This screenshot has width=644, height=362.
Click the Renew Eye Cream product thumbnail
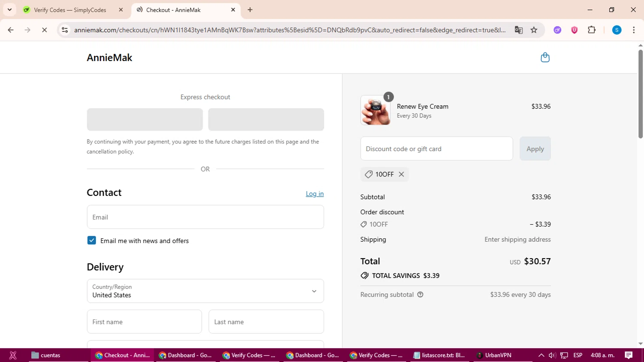click(x=376, y=110)
